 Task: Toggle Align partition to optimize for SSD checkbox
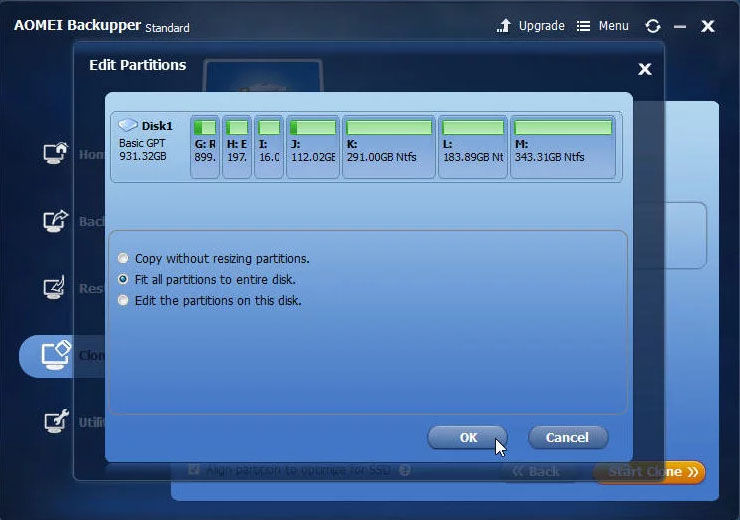pyautogui.click(x=193, y=470)
